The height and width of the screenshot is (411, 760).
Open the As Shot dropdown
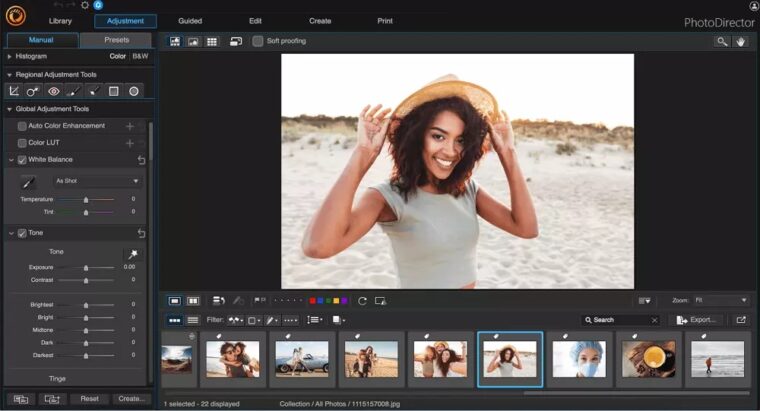[x=96, y=181]
